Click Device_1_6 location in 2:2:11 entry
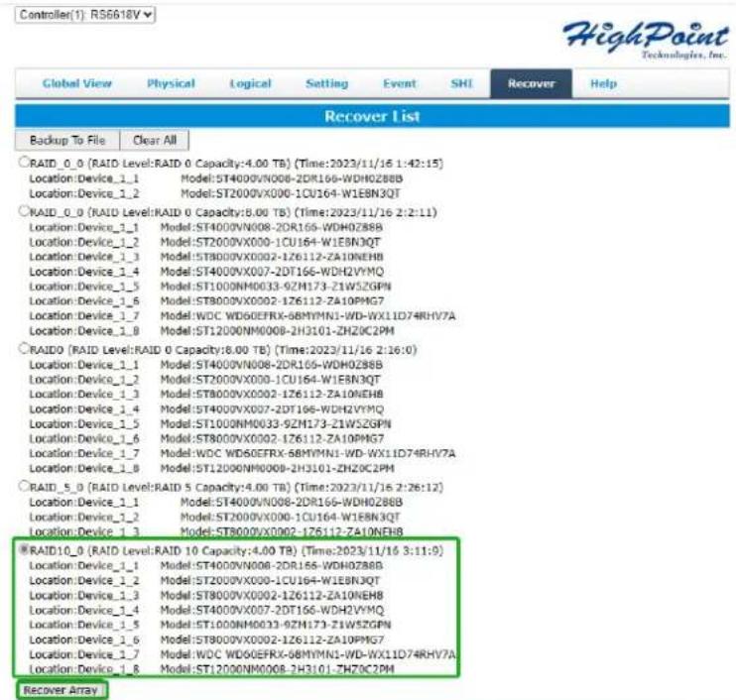 [84, 300]
